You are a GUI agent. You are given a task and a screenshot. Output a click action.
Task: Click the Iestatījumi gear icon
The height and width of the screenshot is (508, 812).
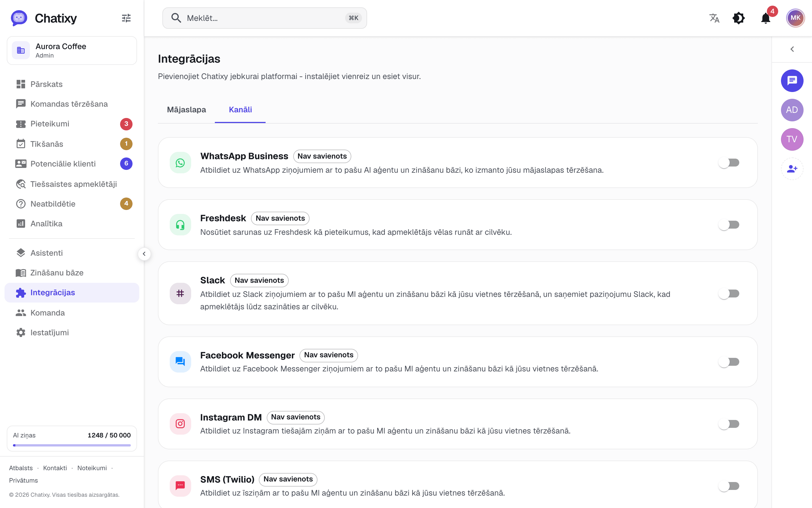point(21,333)
